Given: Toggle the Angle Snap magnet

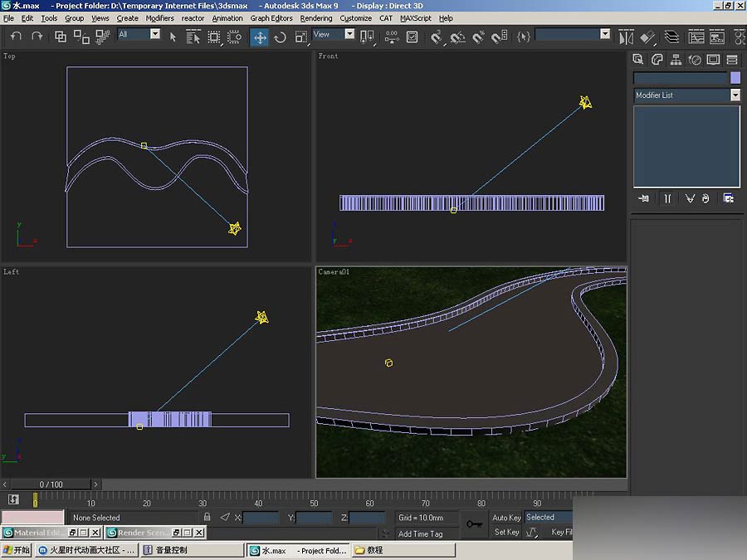Looking at the screenshot, I should tap(457, 37).
